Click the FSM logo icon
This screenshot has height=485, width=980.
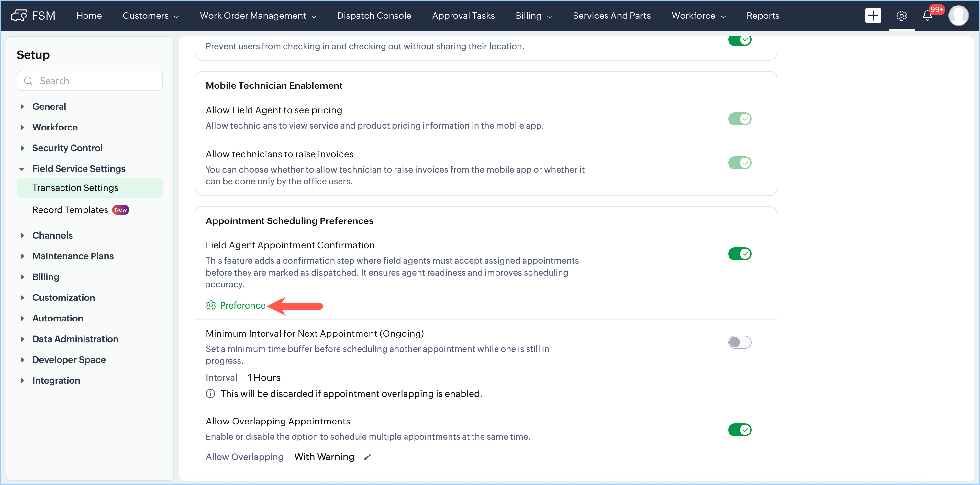click(x=18, y=16)
